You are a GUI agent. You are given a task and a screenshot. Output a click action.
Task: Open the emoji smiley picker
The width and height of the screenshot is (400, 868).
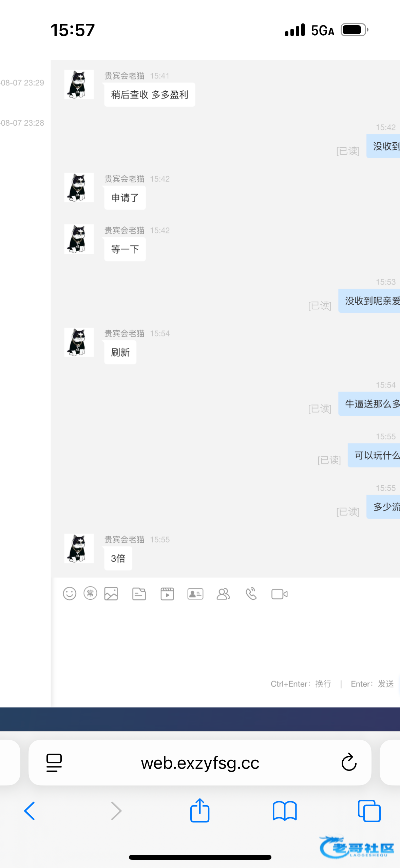pos(70,594)
